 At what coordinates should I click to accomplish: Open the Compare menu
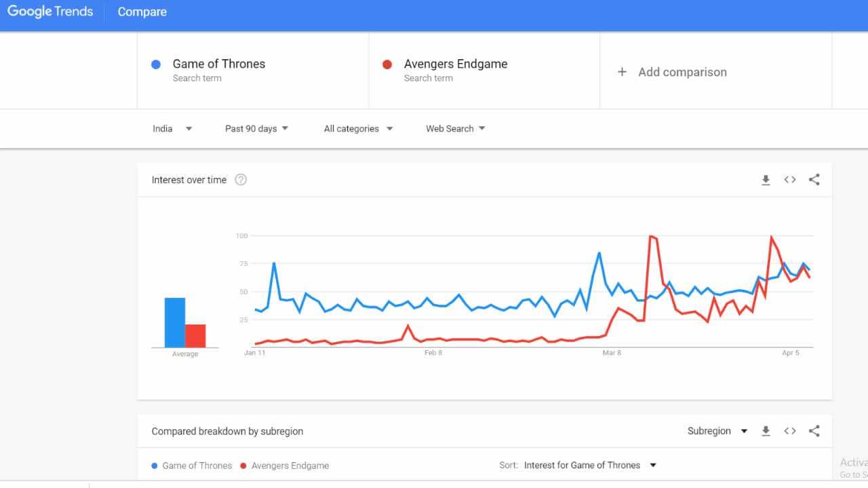point(142,12)
